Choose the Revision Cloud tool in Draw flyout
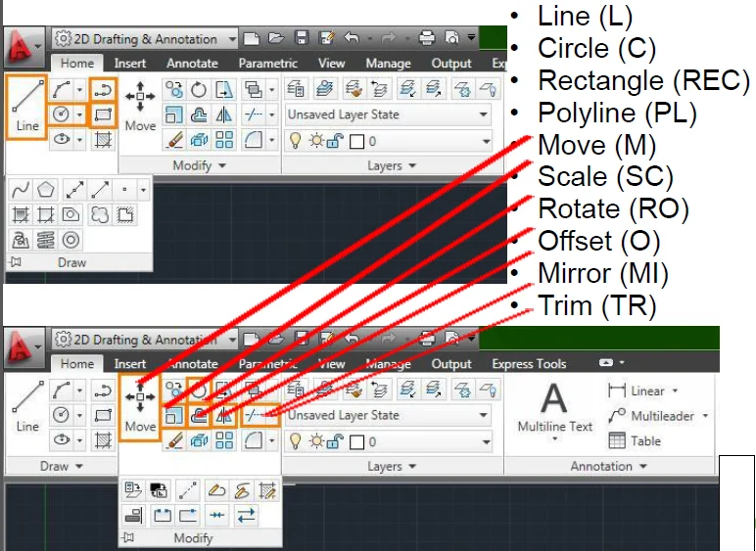This screenshot has width=756, height=551. [x=100, y=214]
